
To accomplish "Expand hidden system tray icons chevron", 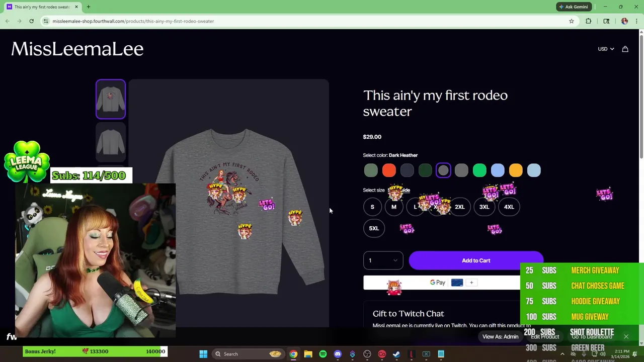I will pos(562,354).
